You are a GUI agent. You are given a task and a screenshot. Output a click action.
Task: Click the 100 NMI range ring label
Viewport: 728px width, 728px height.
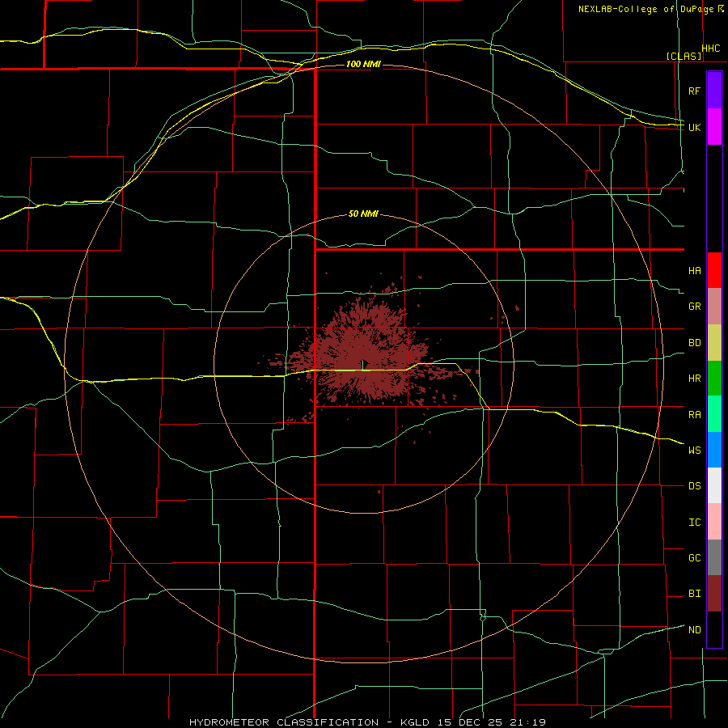tap(363, 64)
